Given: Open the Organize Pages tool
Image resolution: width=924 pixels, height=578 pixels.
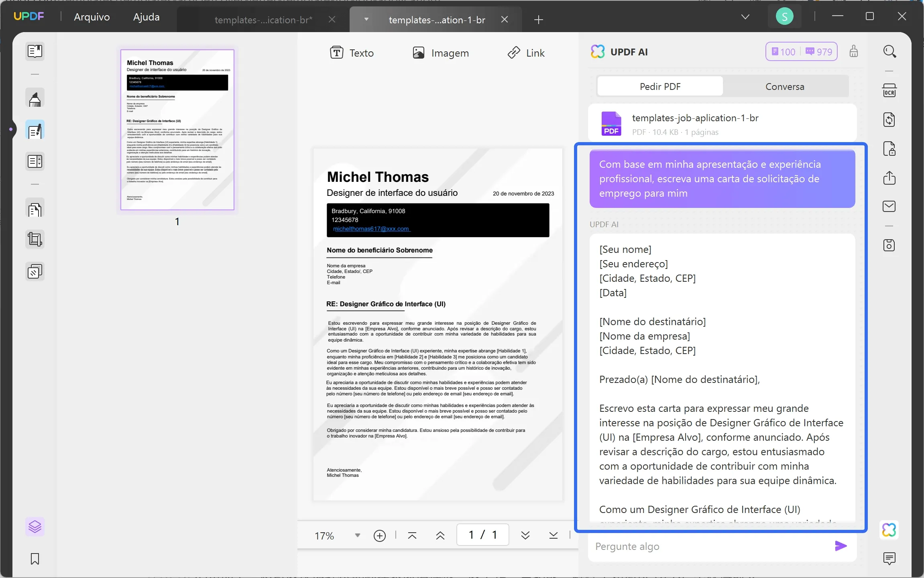Looking at the screenshot, I should point(35,209).
